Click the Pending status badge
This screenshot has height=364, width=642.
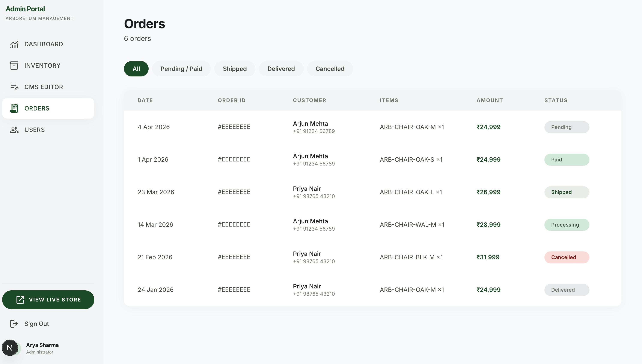tap(567, 127)
